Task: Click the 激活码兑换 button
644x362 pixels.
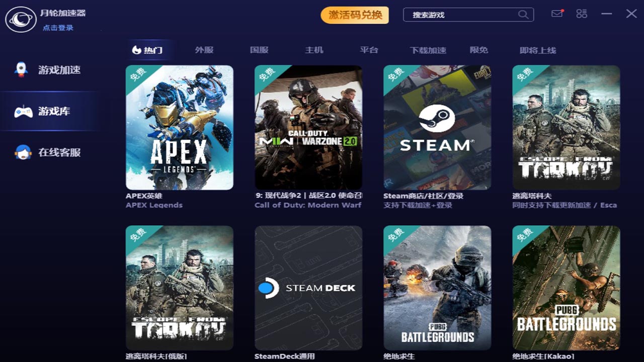Action: click(x=355, y=15)
